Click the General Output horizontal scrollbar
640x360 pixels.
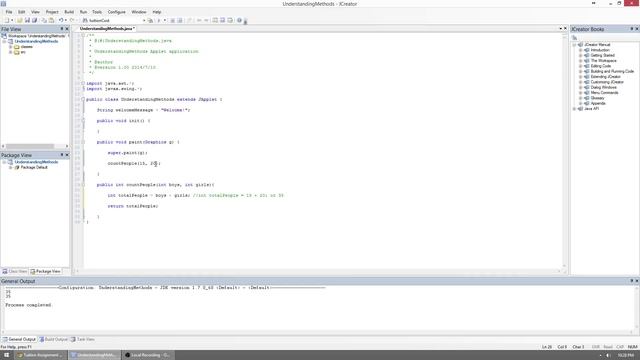pyautogui.click(x=319, y=332)
